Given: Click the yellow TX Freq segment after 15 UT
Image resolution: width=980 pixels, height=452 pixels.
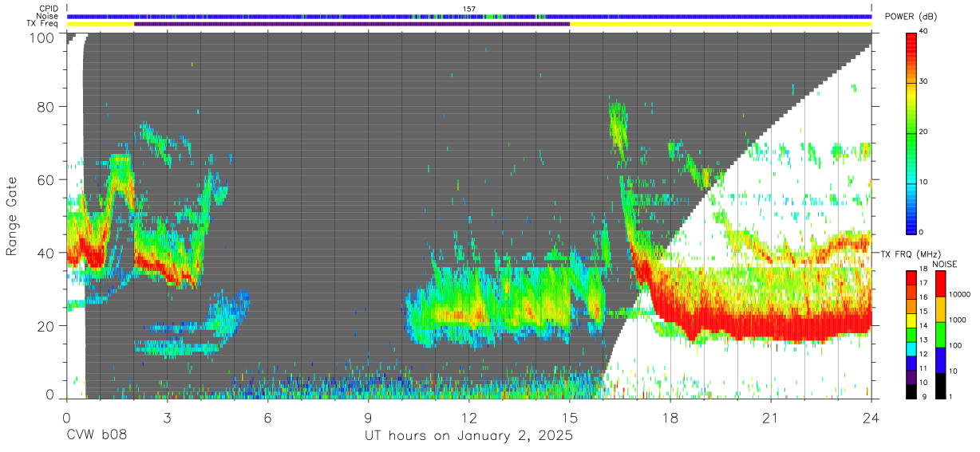Looking at the screenshot, I should (x=721, y=24).
